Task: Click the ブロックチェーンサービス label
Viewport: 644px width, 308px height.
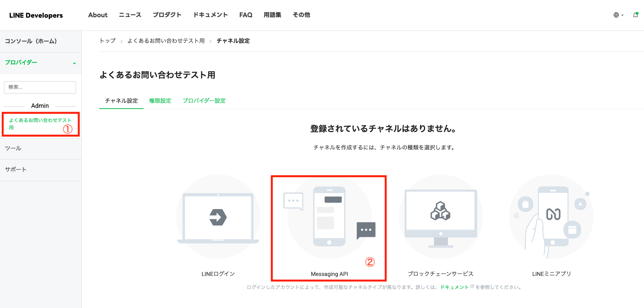Action: 441,274
